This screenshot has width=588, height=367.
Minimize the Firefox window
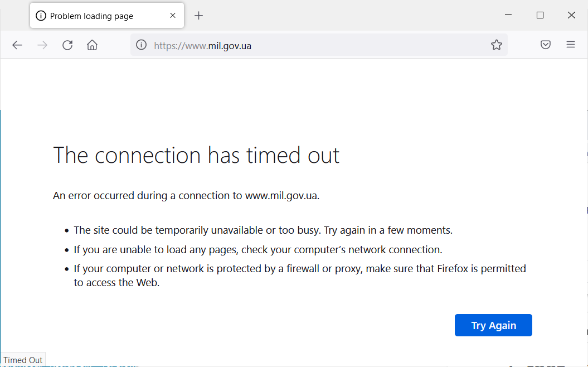click(x=508, y=16)
